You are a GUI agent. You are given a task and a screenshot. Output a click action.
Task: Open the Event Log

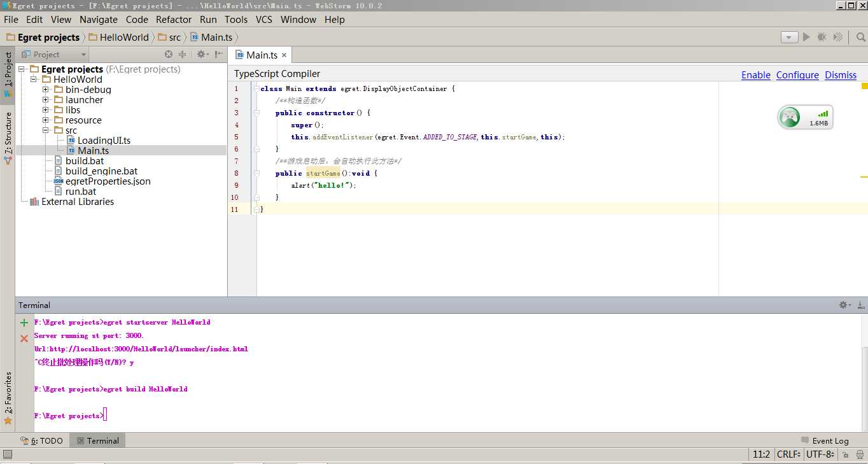825,440
